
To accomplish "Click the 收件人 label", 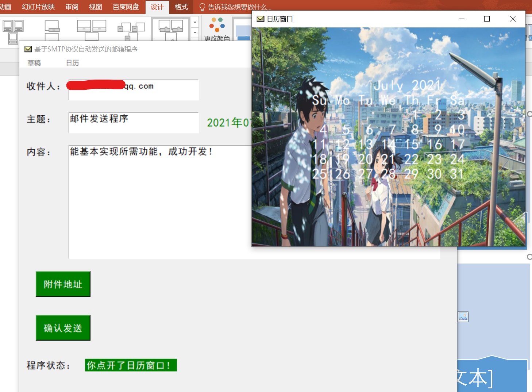I will click(x=43, y=86).
